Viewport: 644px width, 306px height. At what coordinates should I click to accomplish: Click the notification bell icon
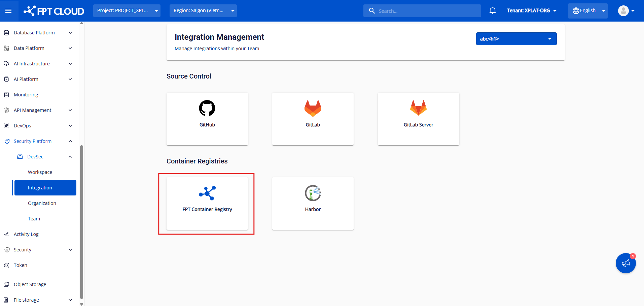point(492,11)
